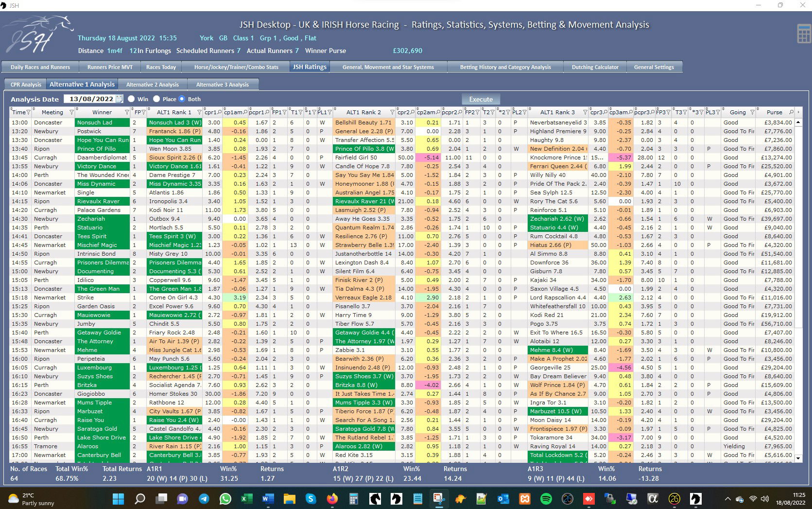This screenshot has height=509, width=812.
Task: Click the Winner column filter icon
Action: tap(127, 112)
